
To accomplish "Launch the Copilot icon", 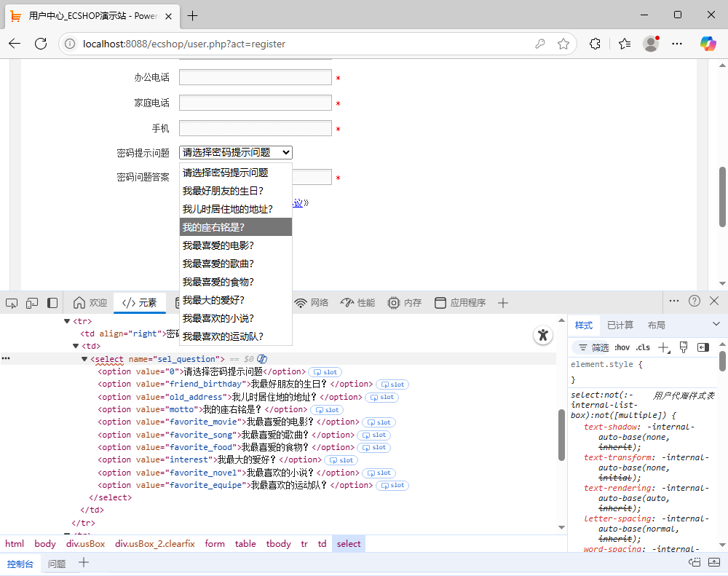I will 708,44.
